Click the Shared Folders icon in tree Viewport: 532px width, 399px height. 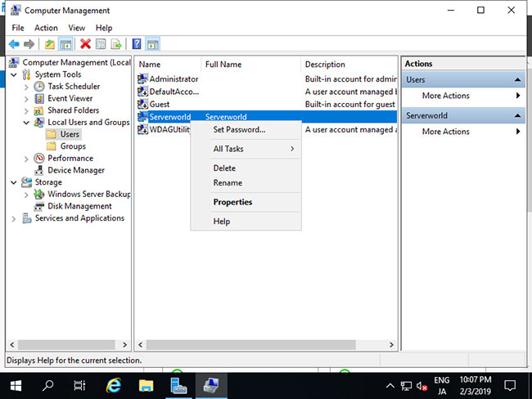click(x=38, y=111)
